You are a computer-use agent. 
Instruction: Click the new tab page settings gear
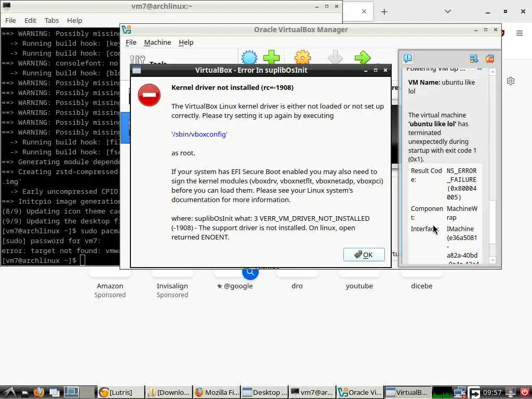point(511,81)
